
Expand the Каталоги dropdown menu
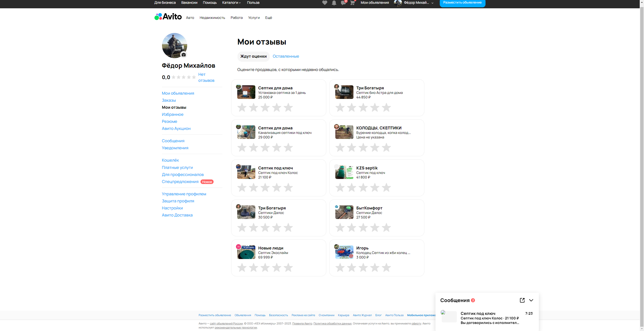(x=231, y=3)
